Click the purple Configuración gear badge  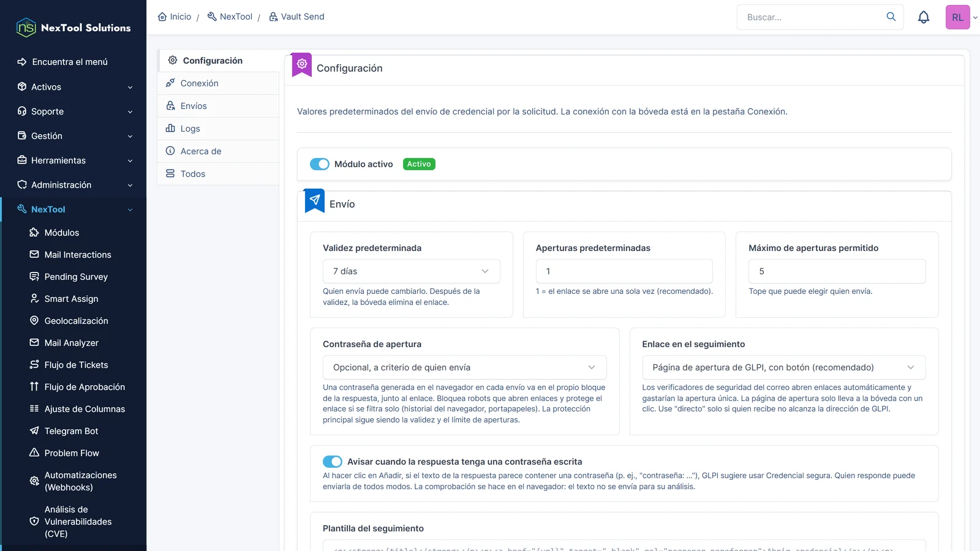302,64
